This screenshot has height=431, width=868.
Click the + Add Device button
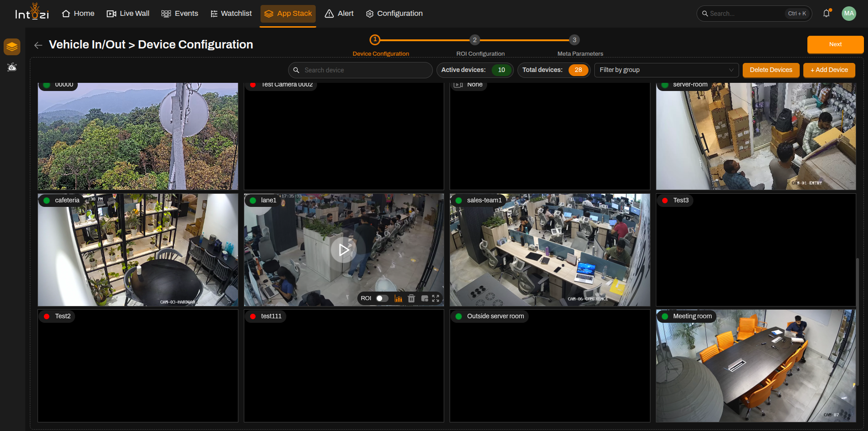tap(829, 70)
